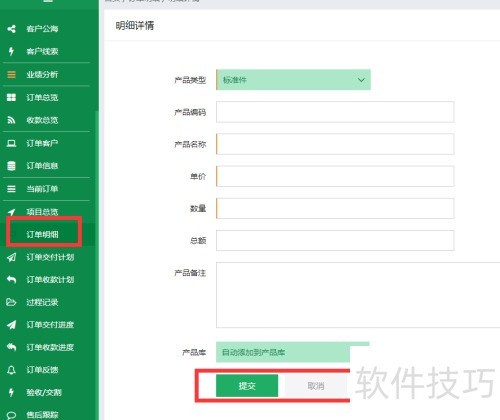Screen dimensions: 500x420
Task: Cancel the form with 取消 button
Action: (316, 386)
